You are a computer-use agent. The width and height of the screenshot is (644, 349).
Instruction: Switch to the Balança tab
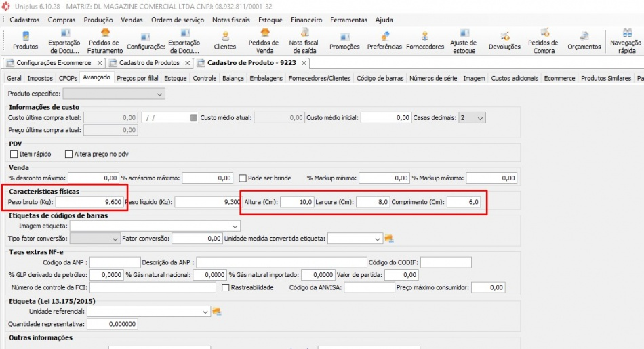(x=233, y=78)
